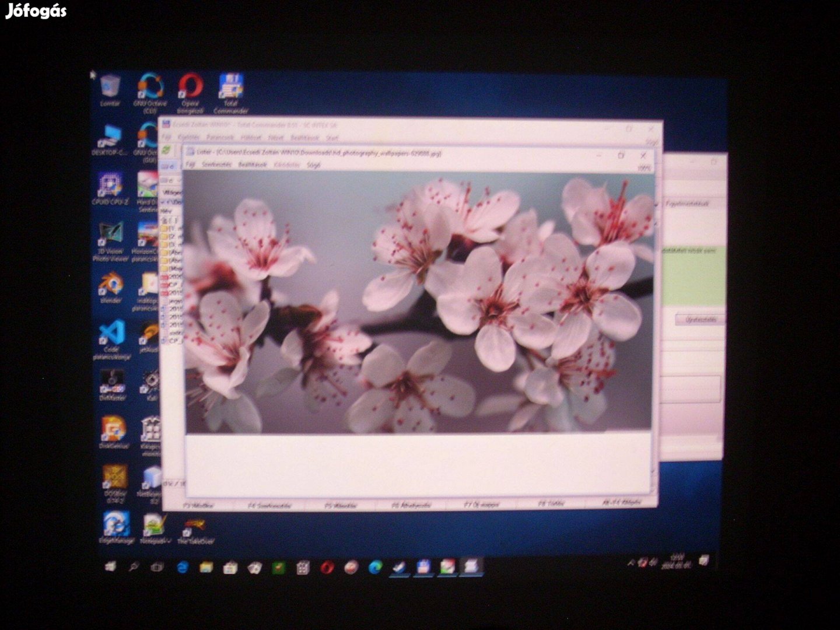Open the Opera icon on the taskbar
The height and width of the screenshot is (630, 840).
(x=327, y=567)
